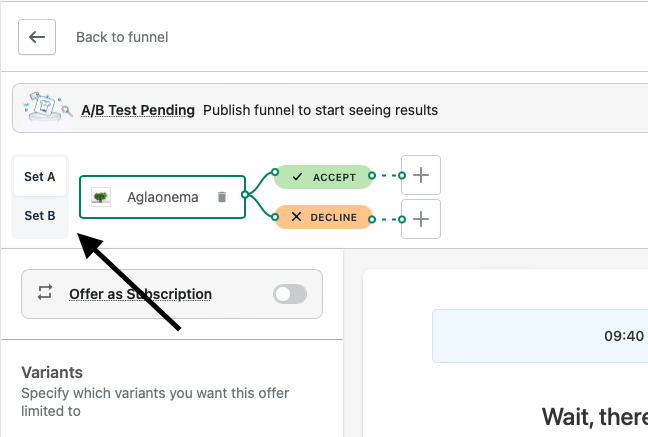
Task: Click 'Publish funnel to start seeing results' text
Action: point(320,109)
